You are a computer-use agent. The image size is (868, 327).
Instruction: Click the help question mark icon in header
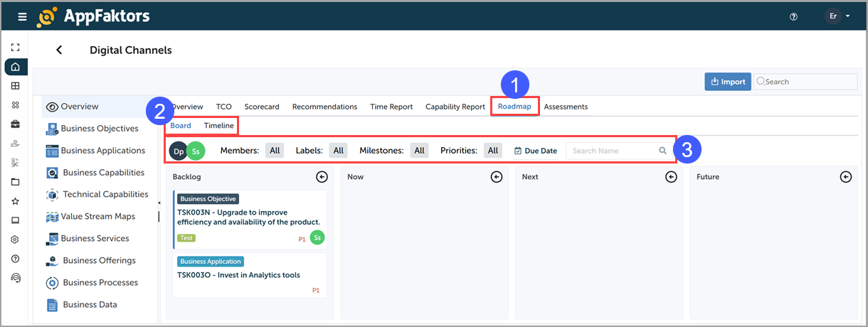coord(793,16)
